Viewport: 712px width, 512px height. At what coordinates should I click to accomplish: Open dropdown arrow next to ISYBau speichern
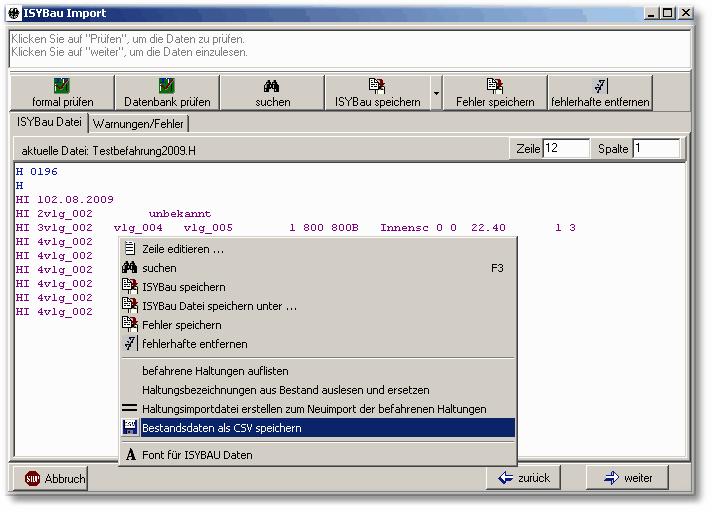coord(436,93)
